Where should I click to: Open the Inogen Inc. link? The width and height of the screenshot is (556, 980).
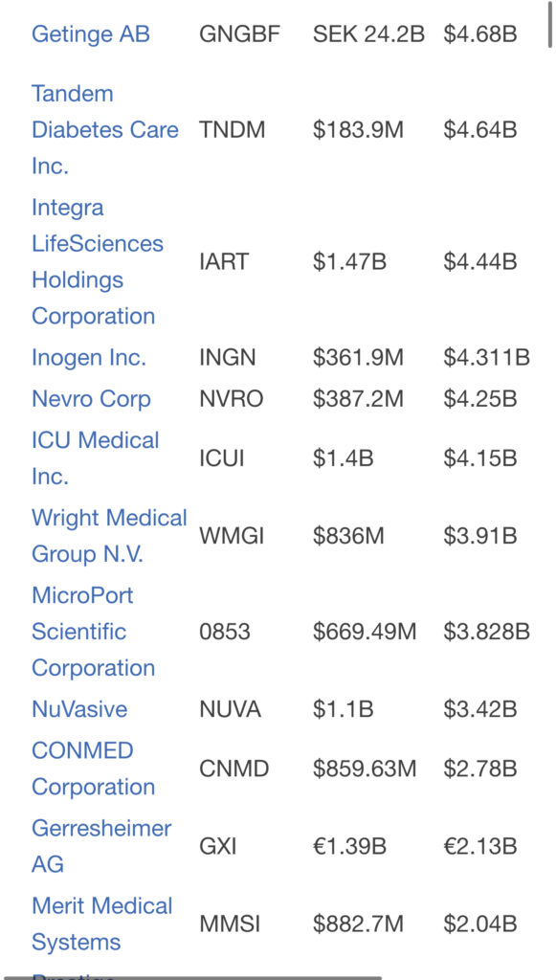coord(88,358)
